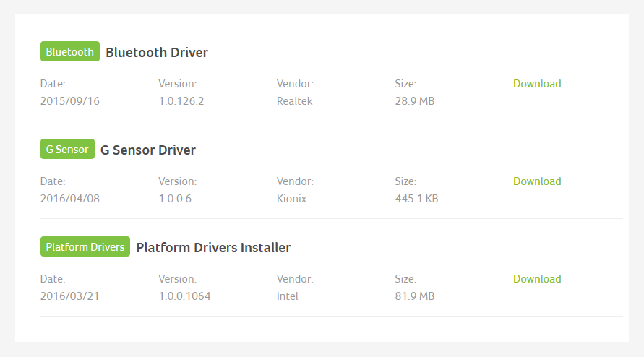
Task: Click the green Platform Drivers tag
Action: tap(85, 246)
